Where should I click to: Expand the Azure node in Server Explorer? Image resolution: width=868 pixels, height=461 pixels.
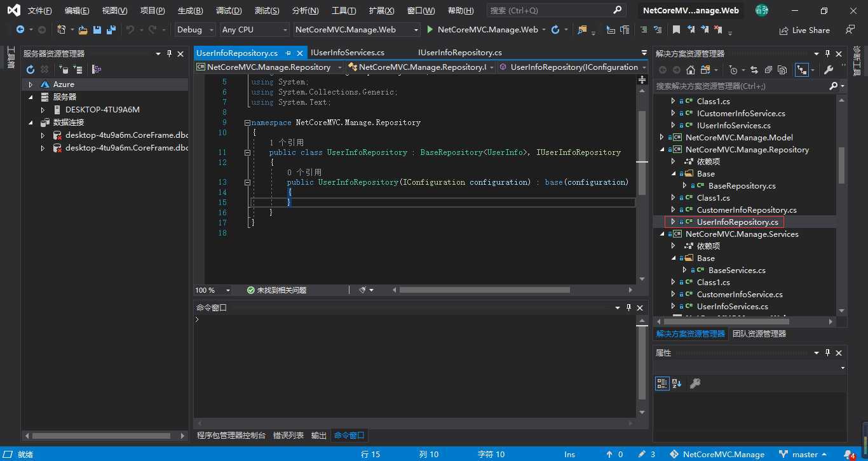tap(31, 84)
